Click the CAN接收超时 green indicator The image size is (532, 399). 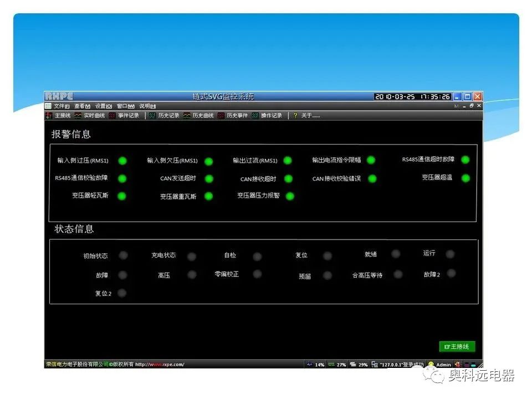[288, 178]
